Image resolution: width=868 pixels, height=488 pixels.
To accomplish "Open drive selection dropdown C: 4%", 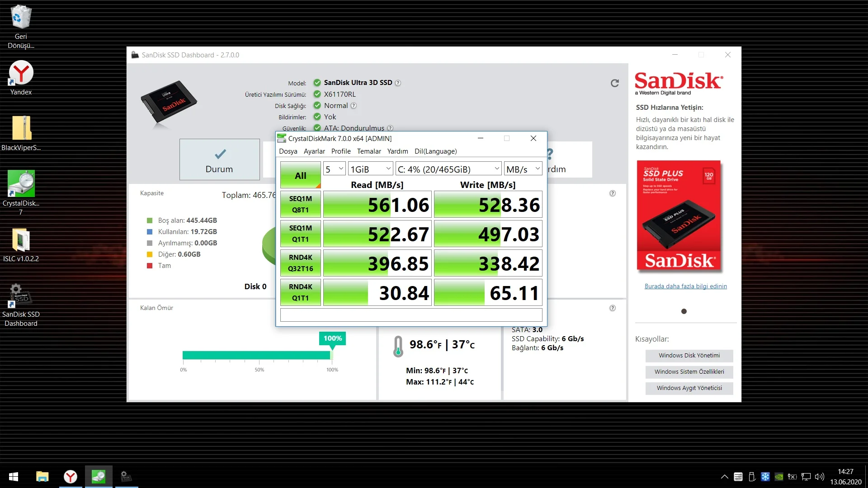I will pyautogui.click(x=448, y=169).
